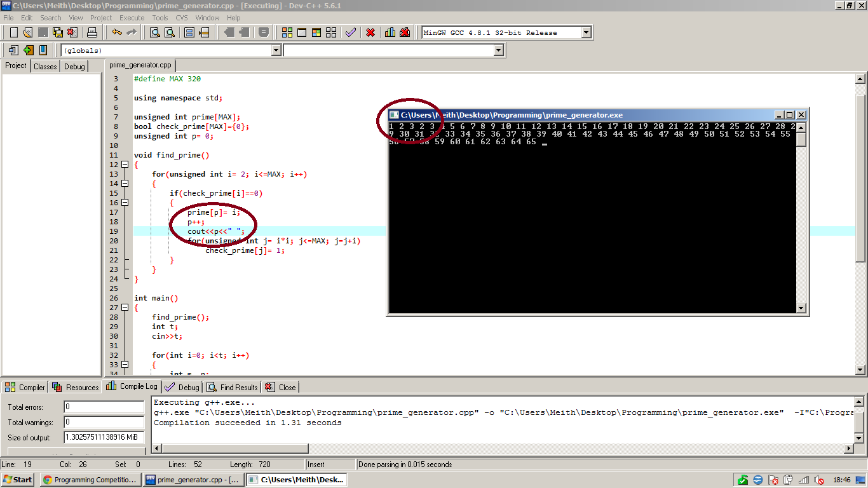The image size is (868, 488).
Task: Click the Profile Analysis bar chart icon
Action: point(390,32)
